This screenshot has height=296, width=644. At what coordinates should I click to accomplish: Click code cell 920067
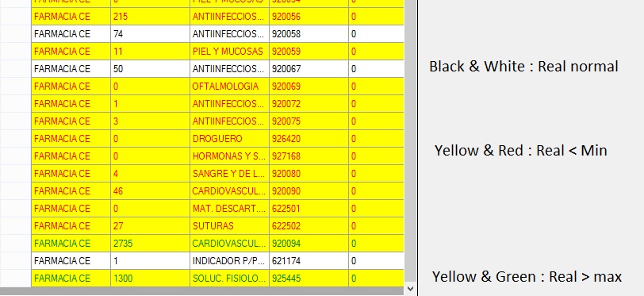point(309,69)
